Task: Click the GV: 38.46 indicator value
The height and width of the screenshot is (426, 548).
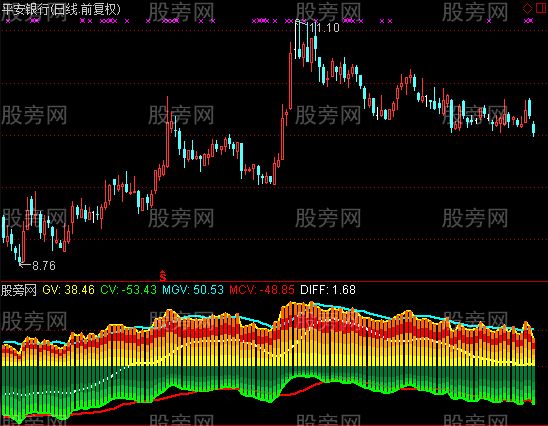Action: [x=68, y=290]
